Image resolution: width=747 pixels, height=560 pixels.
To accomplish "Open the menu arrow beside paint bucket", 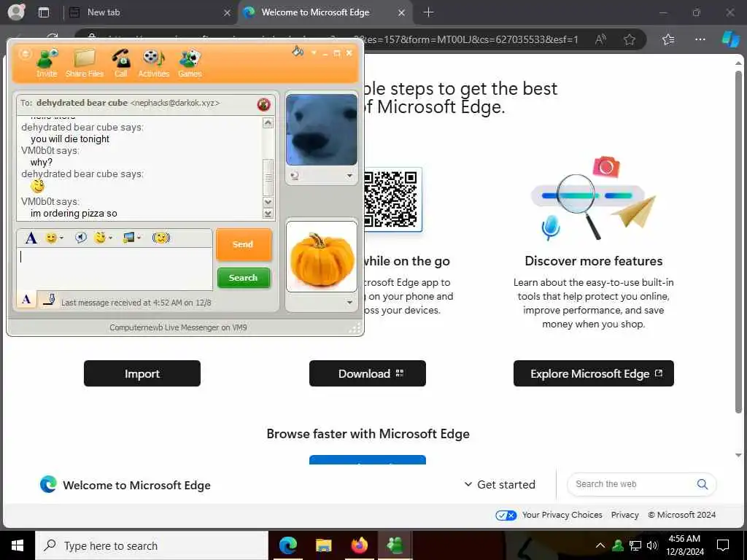I will pos(314,52).
